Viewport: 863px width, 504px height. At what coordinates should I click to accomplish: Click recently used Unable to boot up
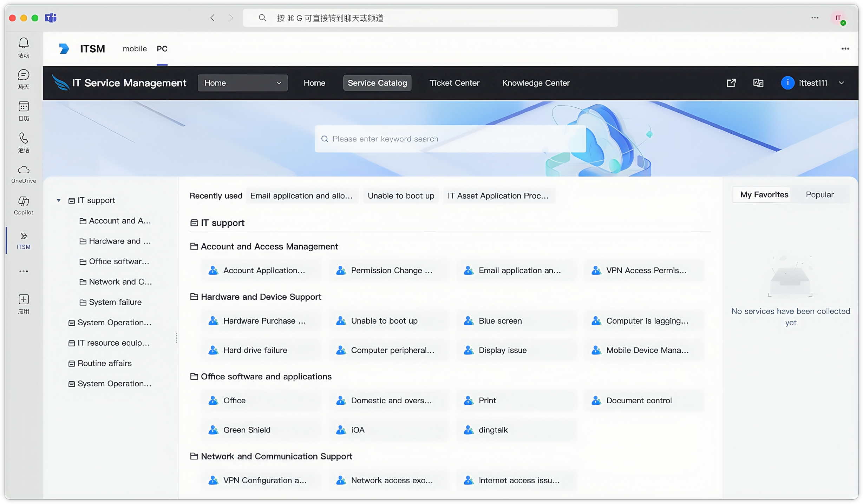click(x=401, y=196)
